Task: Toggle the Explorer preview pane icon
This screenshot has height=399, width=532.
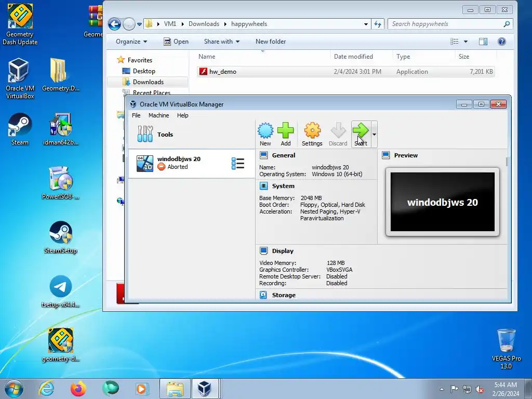Action: pos(483,42)
